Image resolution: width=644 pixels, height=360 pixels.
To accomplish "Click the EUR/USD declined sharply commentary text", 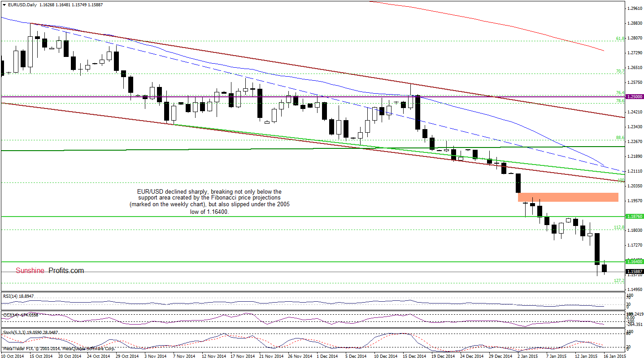I will pyautogui.click(x=210, y=202).
